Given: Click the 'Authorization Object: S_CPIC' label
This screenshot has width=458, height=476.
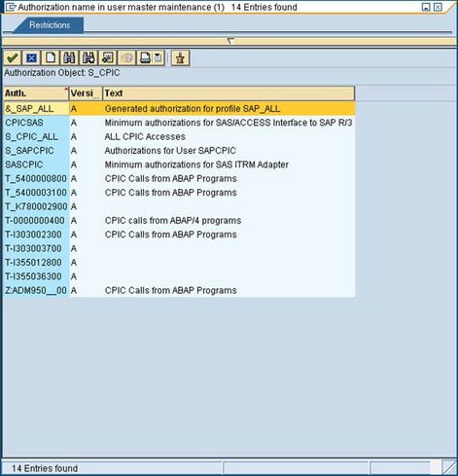Looking at the screenshot, I should 62,73.
